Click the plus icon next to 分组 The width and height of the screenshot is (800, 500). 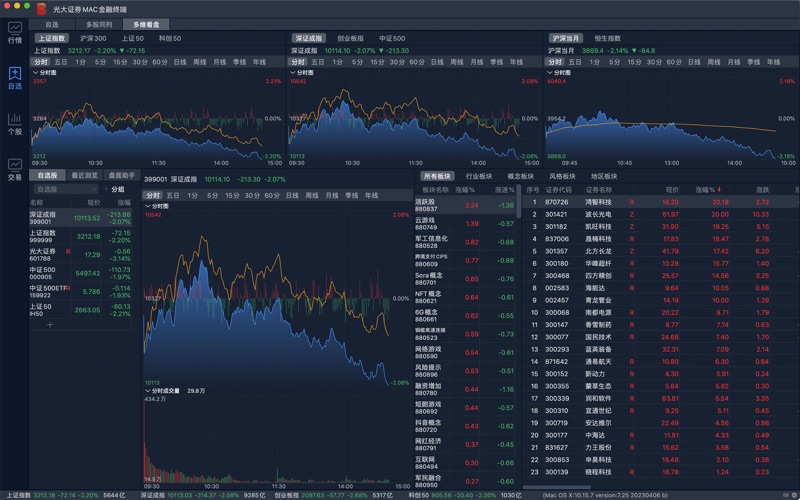coord(106,188)
